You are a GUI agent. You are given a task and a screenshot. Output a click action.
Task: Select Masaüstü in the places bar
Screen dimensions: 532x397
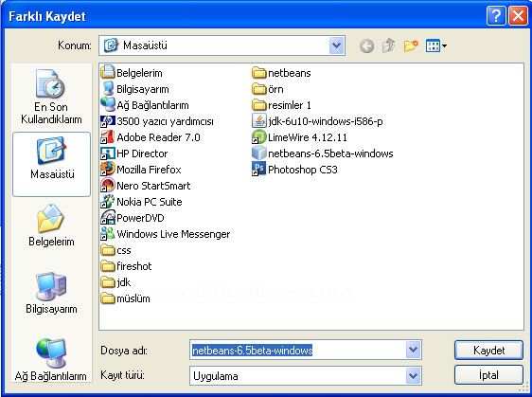coord(51,164)
